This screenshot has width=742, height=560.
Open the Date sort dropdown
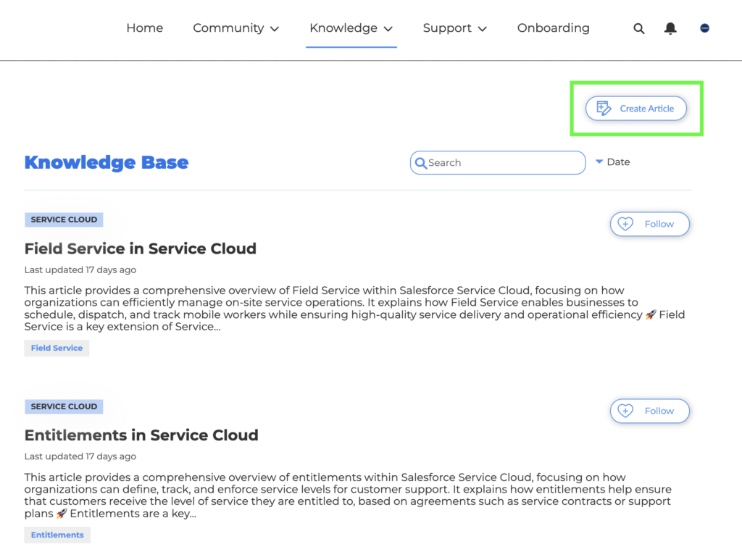pos(612,162)
